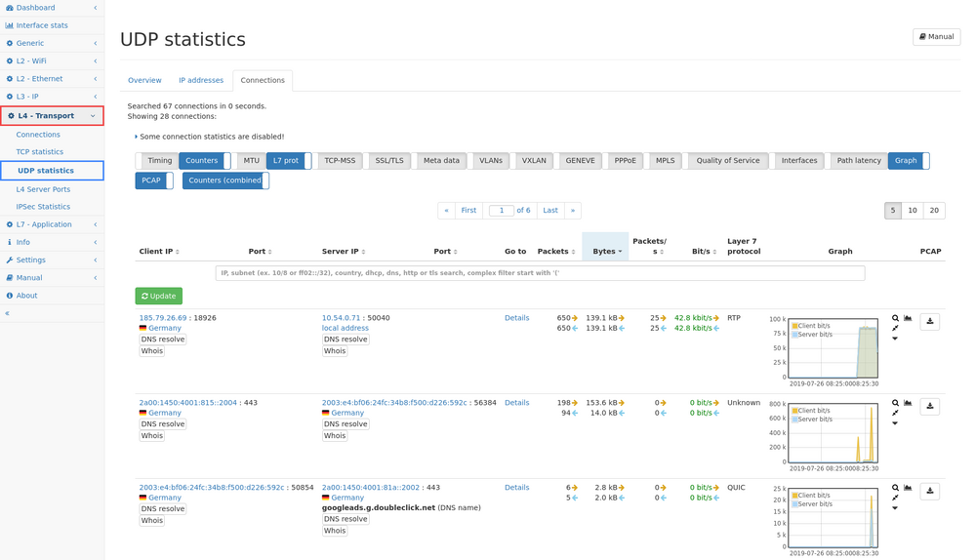Click the magnifier icon in the RTP row
Image resolution: width=976 pixels, height=560 pixels.
tap(895, 319)
